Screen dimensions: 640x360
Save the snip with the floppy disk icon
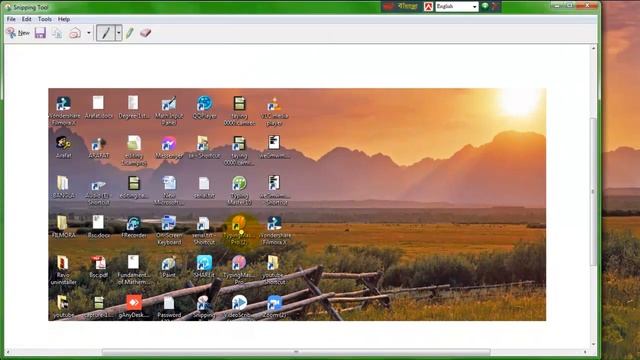(40, 33)
